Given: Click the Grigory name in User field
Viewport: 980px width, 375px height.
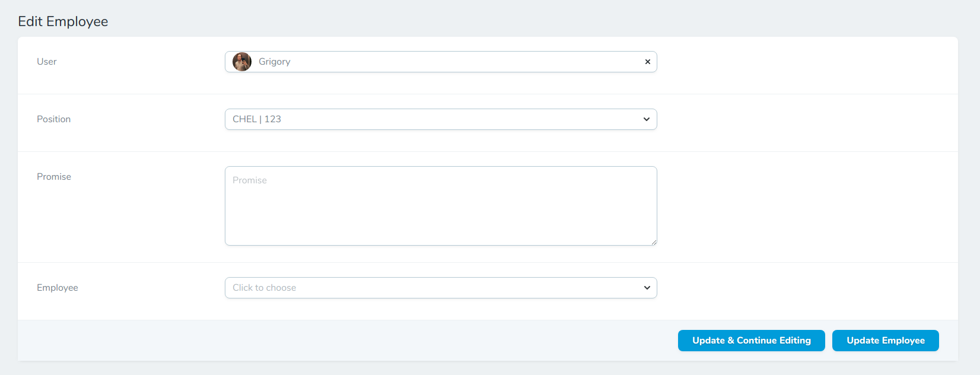Looking at the screenshot, I should [x=274, y=62].
